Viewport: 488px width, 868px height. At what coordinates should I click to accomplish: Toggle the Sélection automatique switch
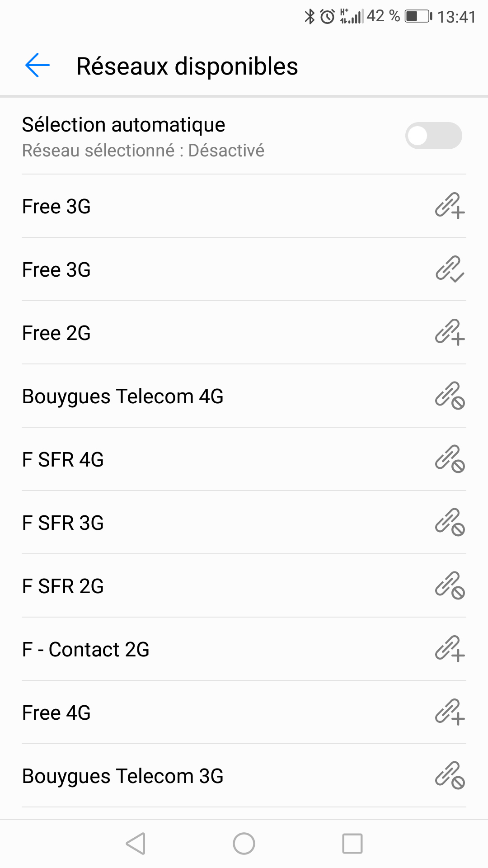[433, 136]
